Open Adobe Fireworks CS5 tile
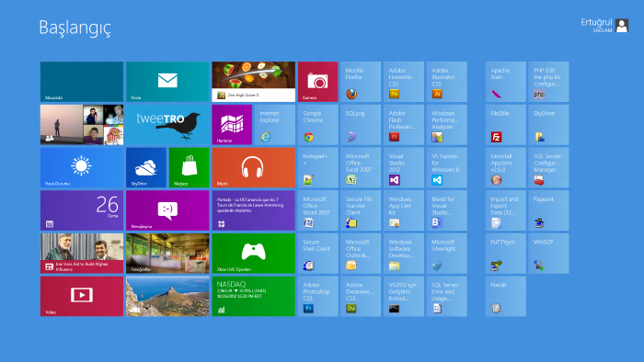 [404, 82]
